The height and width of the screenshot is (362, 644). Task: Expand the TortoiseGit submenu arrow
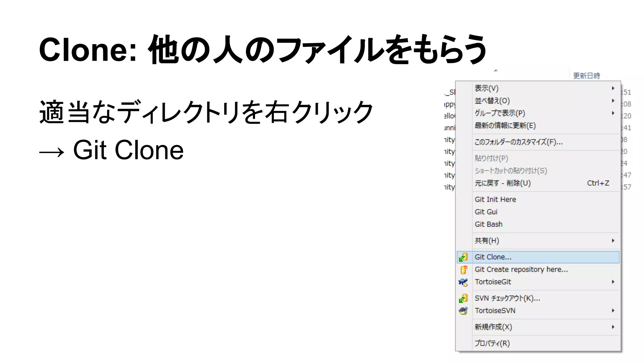click(x=613, y=282)
